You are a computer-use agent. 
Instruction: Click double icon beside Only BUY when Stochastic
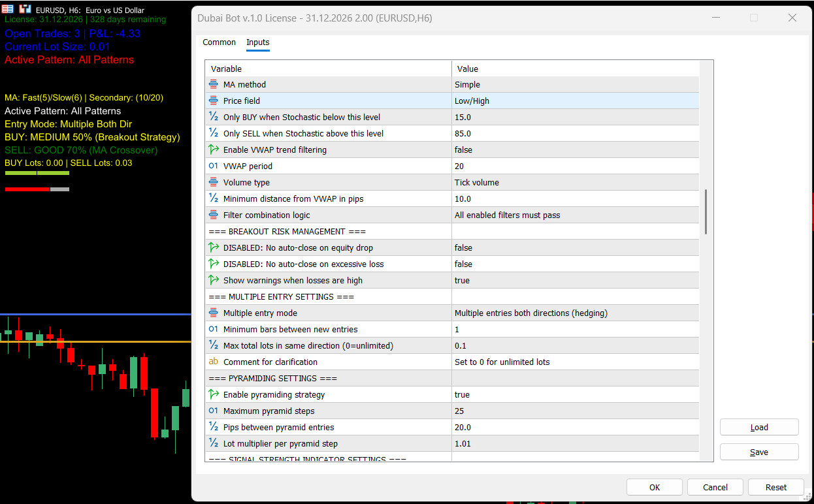click(214, 117)
